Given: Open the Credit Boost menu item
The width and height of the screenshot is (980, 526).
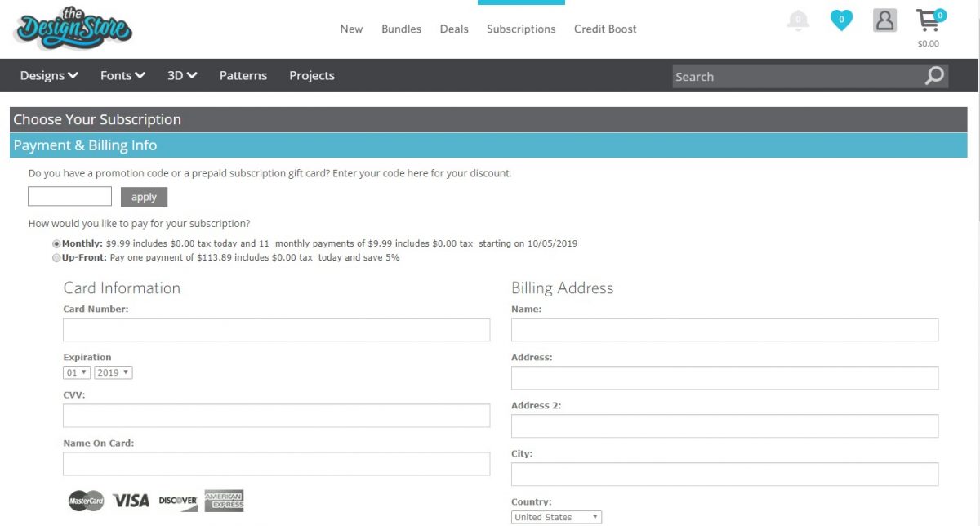Looking at the screenshot, I should (605, 29).
